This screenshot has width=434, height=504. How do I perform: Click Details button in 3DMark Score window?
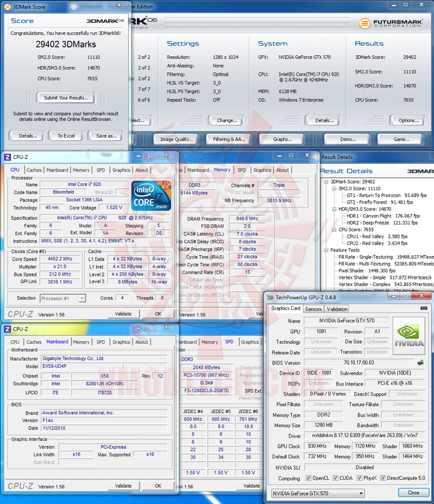pyautogui.click(x=28, y=136)
